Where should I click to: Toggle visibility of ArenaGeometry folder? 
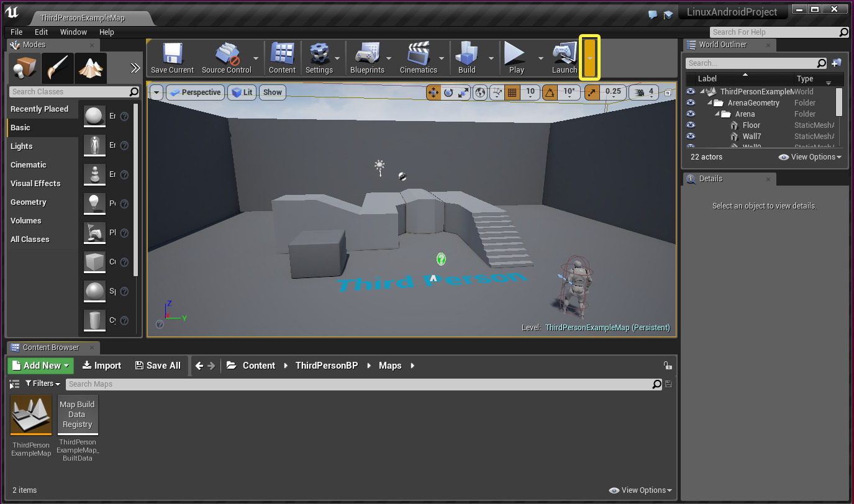point(691,103)
